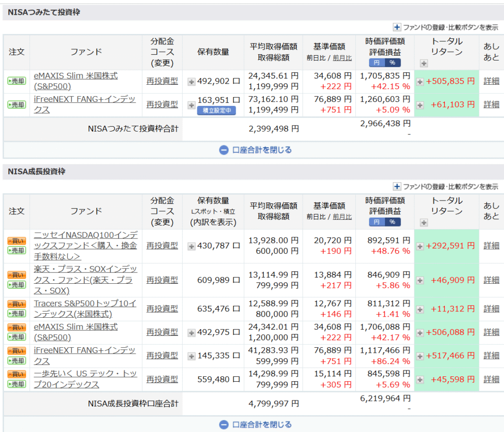
Task: Click the 売却 button for iFreeNEXT FANG+ in つみたて投資枠
Action: [x=17, y=104]
